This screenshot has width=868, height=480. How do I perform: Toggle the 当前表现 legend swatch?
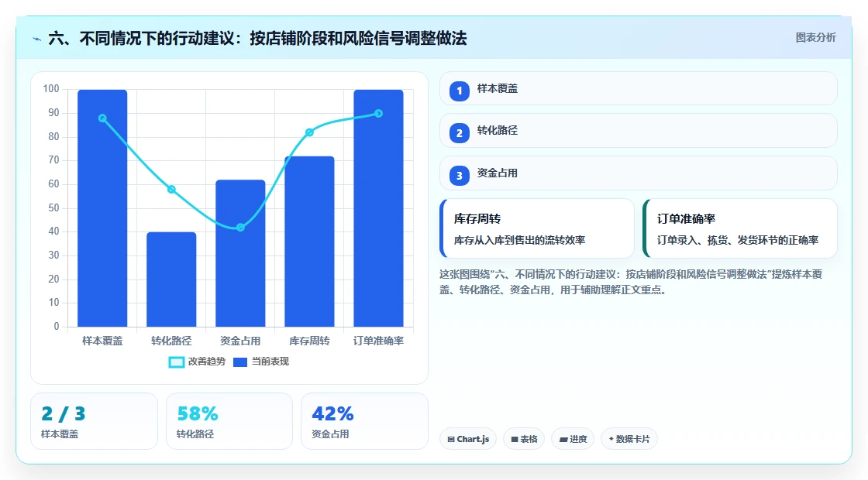239,362
